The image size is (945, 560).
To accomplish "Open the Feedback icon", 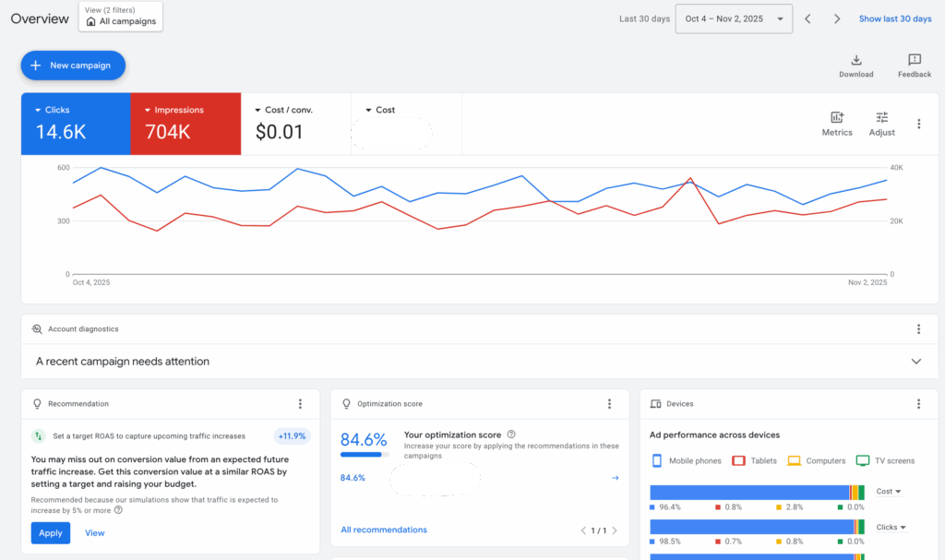I will point(914,61).
